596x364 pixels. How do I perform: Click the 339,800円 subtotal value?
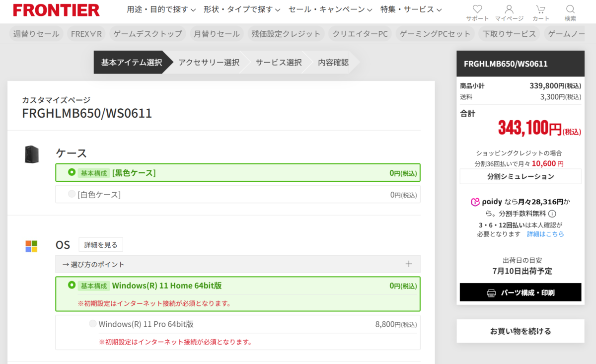pyautogui.click(x=555, y=86)
